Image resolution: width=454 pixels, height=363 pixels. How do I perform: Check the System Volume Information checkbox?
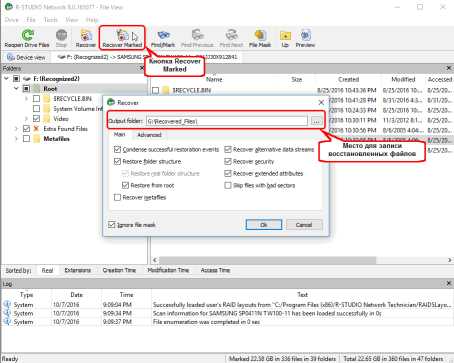click(36, 109)
